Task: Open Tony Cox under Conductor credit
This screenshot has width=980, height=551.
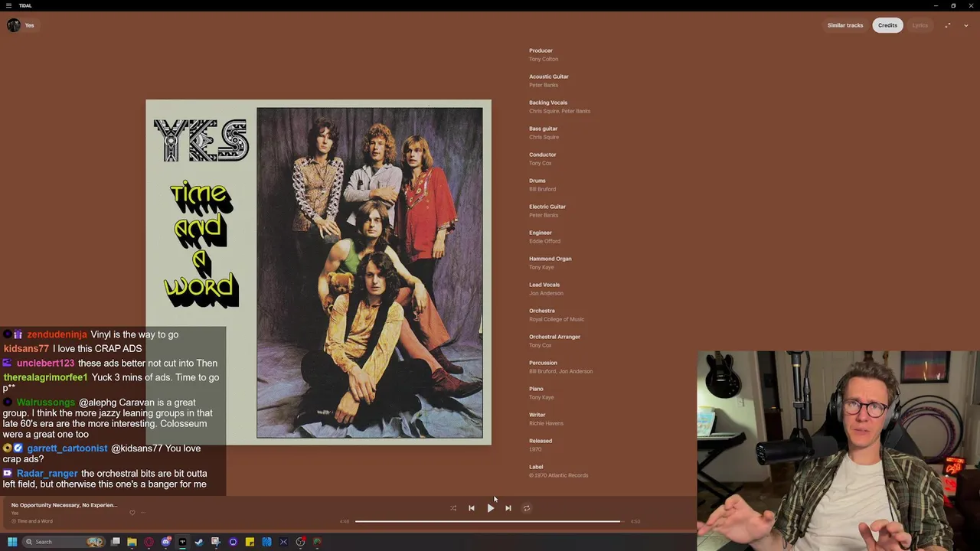Action: [540, 163]
